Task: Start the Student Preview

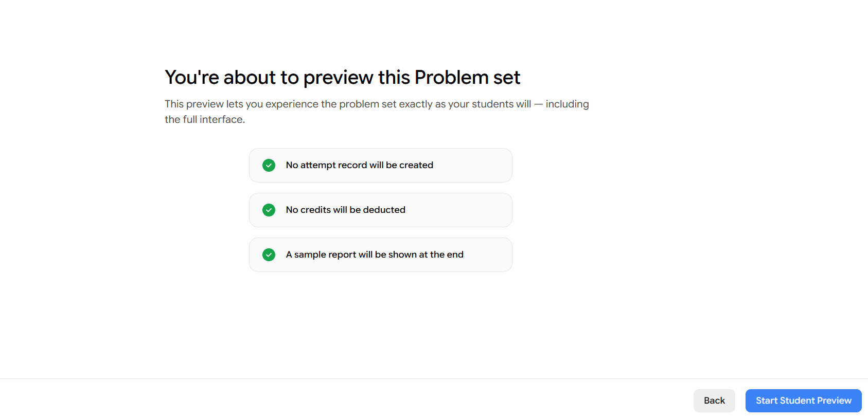Action: pos(803,401)
